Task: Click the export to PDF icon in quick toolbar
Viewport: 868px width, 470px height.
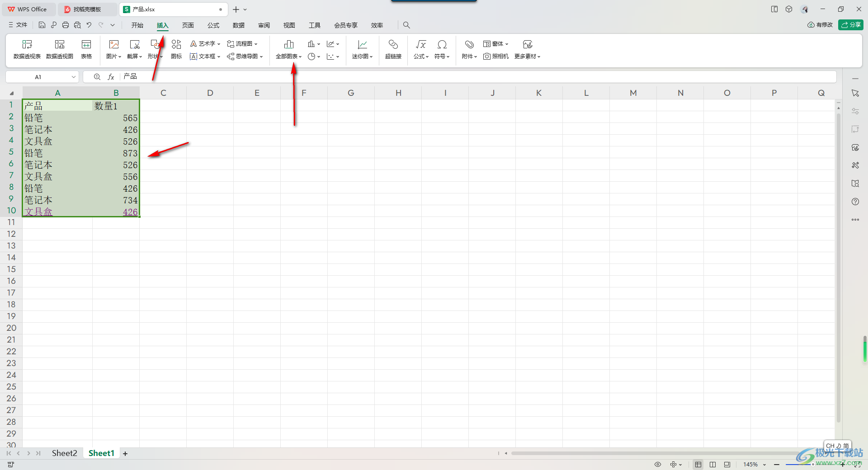Action: [x=54, y=25]
